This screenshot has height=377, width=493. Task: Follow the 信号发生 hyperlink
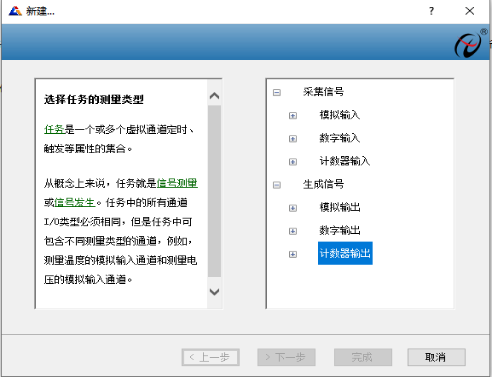pyautogui.click(x=75, y=202)
